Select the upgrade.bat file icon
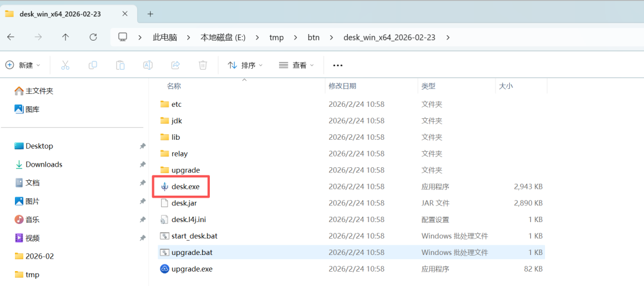644x286 pixels. [x=165, y=252]
